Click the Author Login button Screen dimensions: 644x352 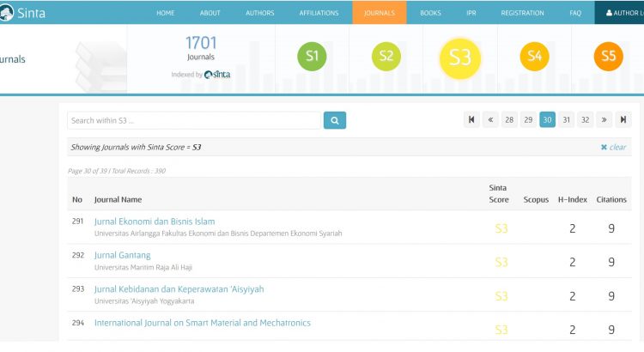(x=619, y=13)
